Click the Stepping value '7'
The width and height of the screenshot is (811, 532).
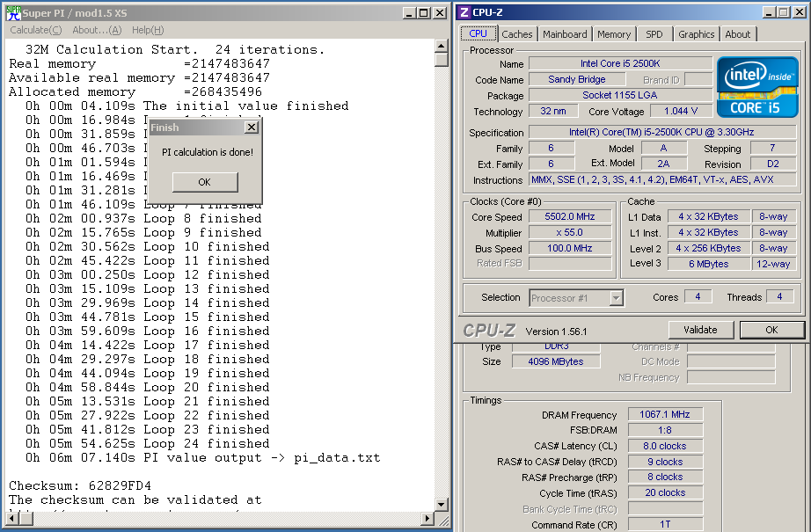pos(772,149)
